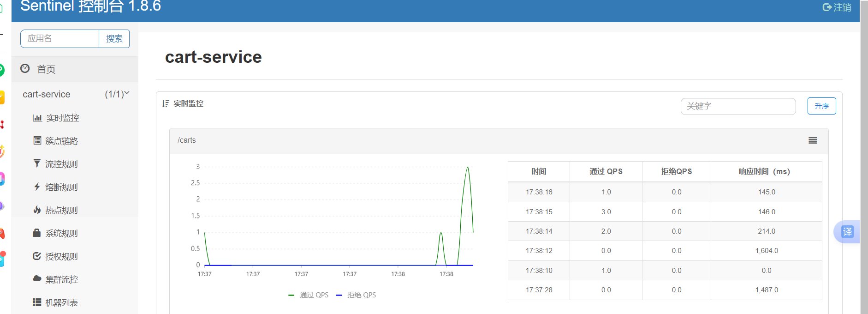Viewport: 868px width, 314px height.
Task: Click the /carts resource title
Action: [186, 140]
